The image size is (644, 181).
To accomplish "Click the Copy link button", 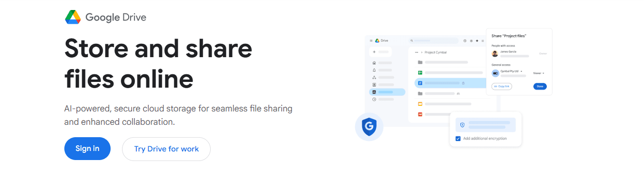I will [x=501, y=86].
